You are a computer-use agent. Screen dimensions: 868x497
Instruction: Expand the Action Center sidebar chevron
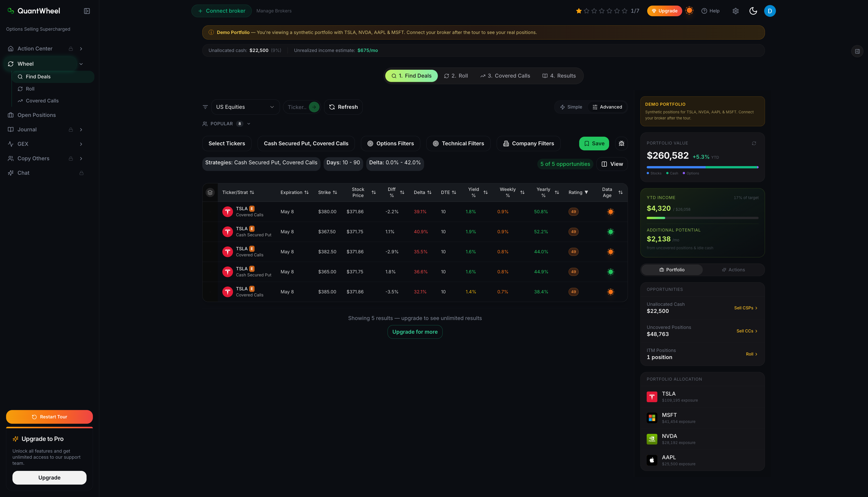[x=81, y=49]
